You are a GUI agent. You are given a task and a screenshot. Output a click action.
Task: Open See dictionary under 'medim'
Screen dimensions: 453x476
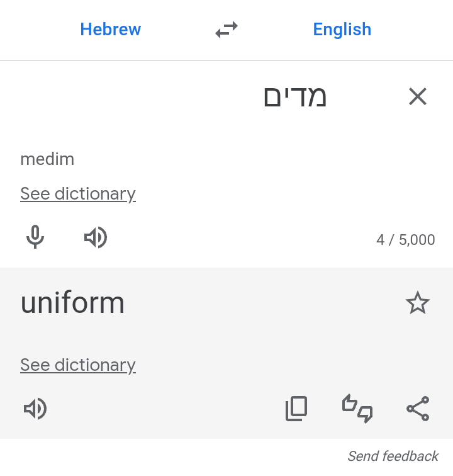[x=78, y=194]
